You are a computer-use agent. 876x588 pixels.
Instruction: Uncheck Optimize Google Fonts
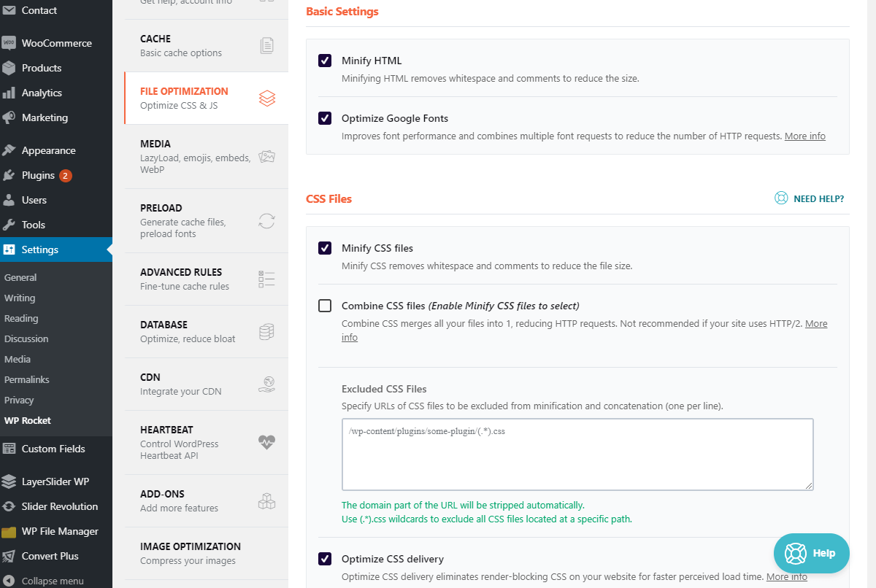[324, 117]
